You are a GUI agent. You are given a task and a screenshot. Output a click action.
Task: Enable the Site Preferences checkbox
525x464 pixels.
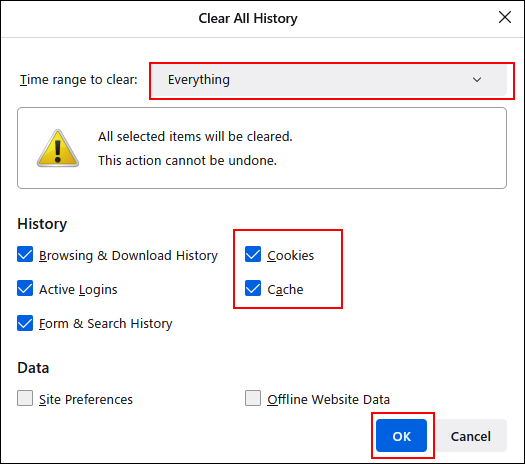tap(25, 398)
